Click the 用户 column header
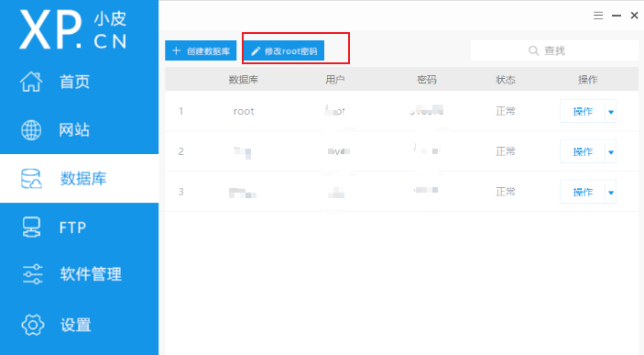This screenshot has width=644, height=355. [x=334, y=80]
